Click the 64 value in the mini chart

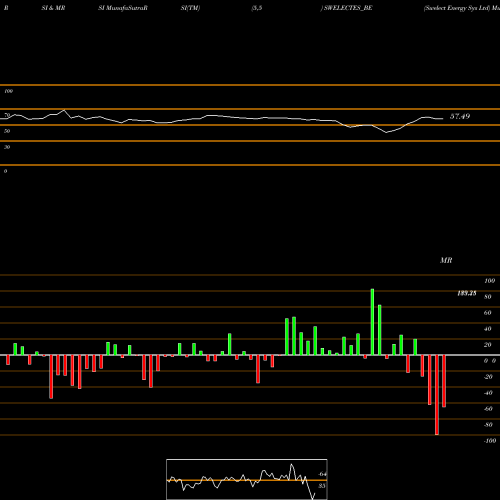point(322,474)
